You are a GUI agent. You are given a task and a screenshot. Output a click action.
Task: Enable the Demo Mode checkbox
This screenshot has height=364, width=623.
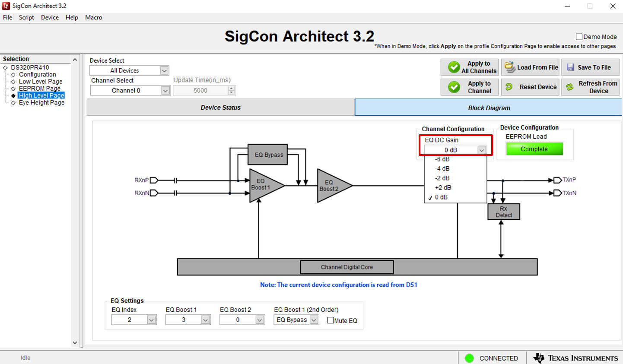(x=579, y=37)
